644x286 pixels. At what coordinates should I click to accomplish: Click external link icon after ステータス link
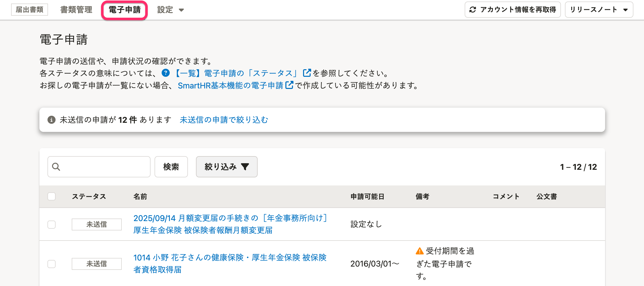(x=307, y=73)
